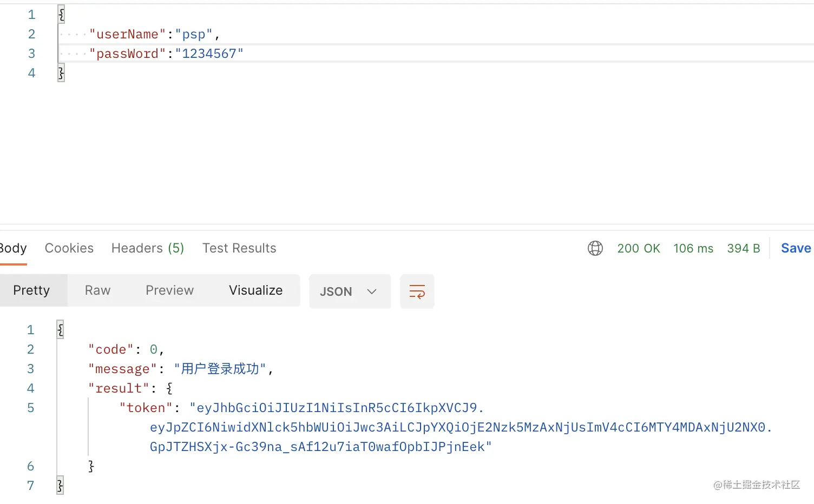Viewport: 814px width, 504px height.
Task: Click the globe network icon
Action: 595,248
